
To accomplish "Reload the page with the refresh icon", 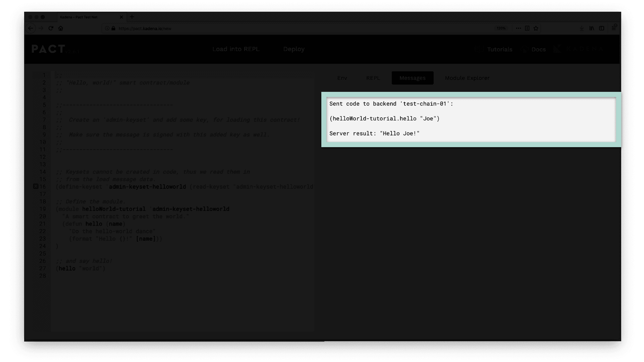I will [51, 28].
